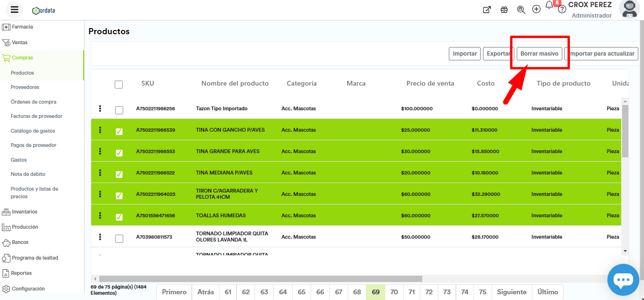Click the plus circle add icon
This screenshot has width=644, height=300.
tap(536, 10)
